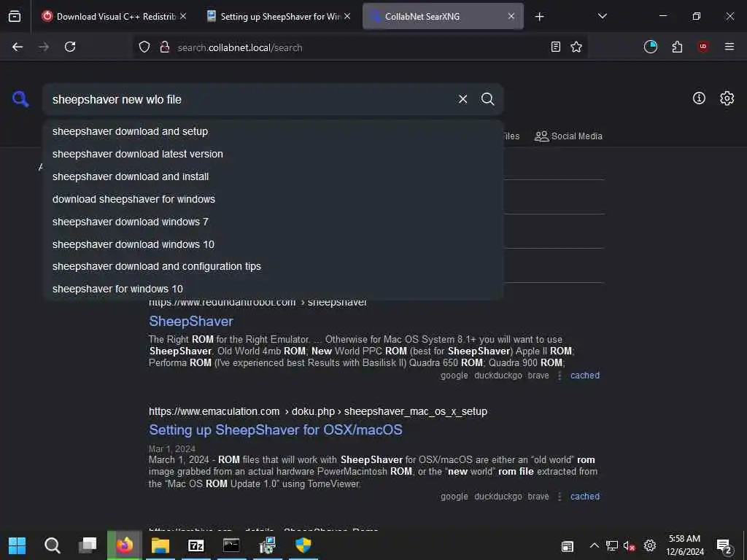Viewport: 747px width, 560px height.
Task: Open Windows taskbar search
Action: (53, 545)
